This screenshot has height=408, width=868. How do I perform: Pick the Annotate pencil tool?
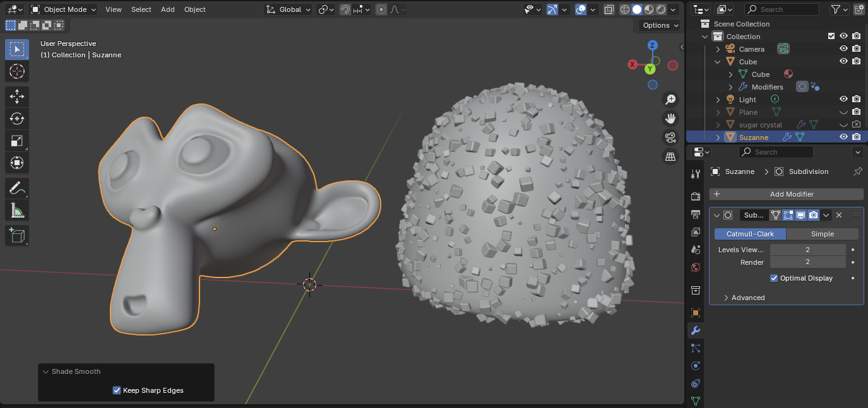click(17, 188)
